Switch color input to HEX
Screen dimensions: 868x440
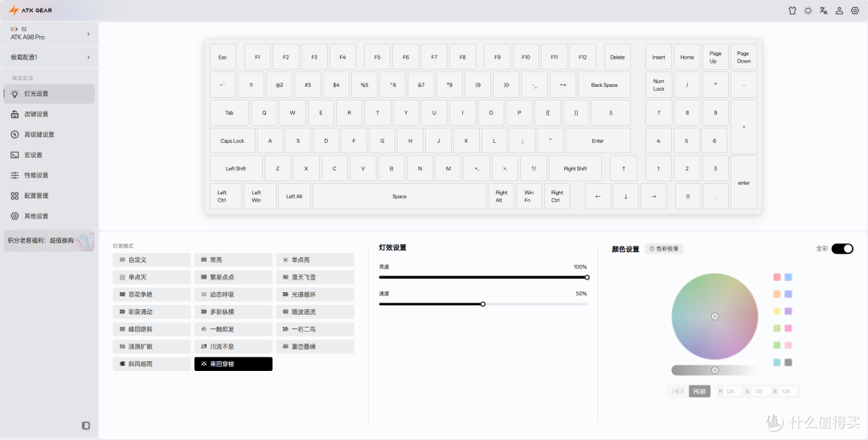[678, 391]
